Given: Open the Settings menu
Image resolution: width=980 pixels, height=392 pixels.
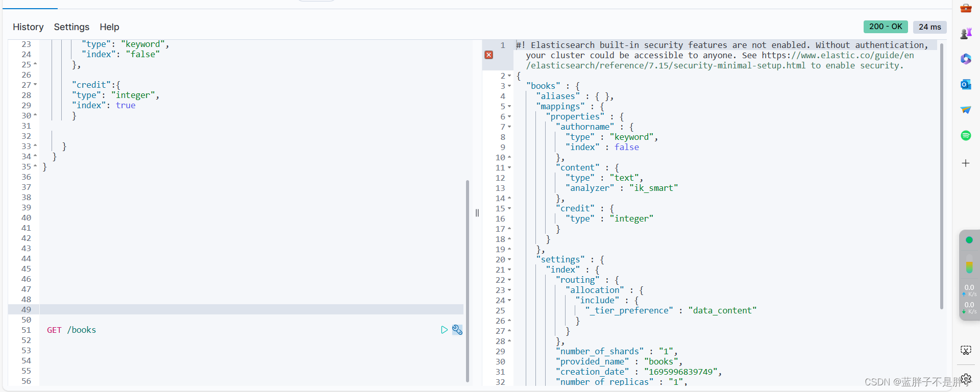Looking at the screenshot, I should click(71, 27).
